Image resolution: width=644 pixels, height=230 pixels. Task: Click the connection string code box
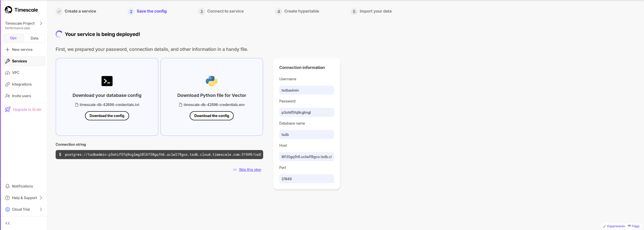(x=159, y=154)
